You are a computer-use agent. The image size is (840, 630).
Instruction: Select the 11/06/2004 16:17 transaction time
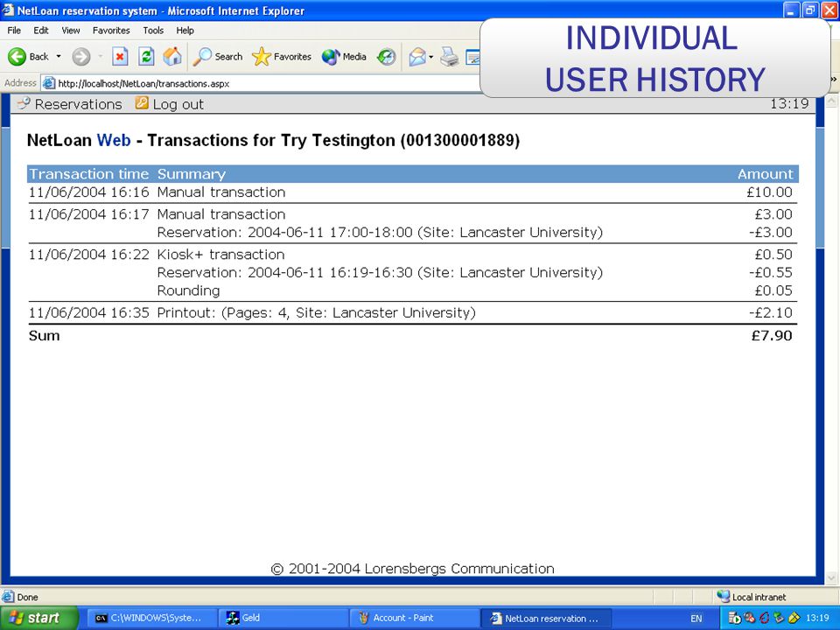[89, 214]
